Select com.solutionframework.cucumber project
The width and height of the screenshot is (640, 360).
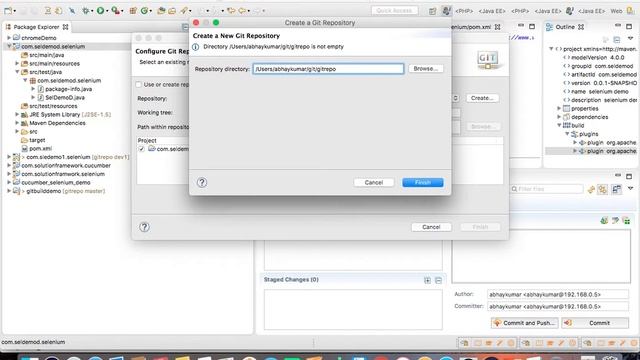coord(66,165)
